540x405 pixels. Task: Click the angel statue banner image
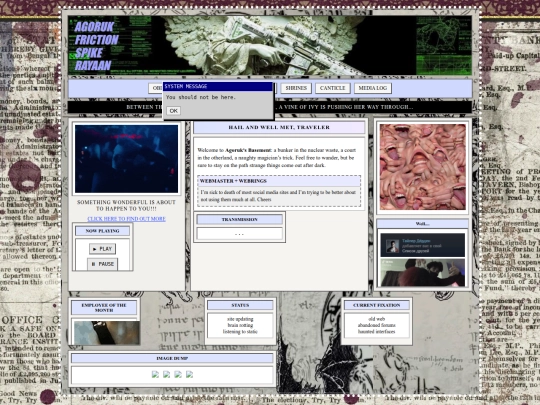270,45
